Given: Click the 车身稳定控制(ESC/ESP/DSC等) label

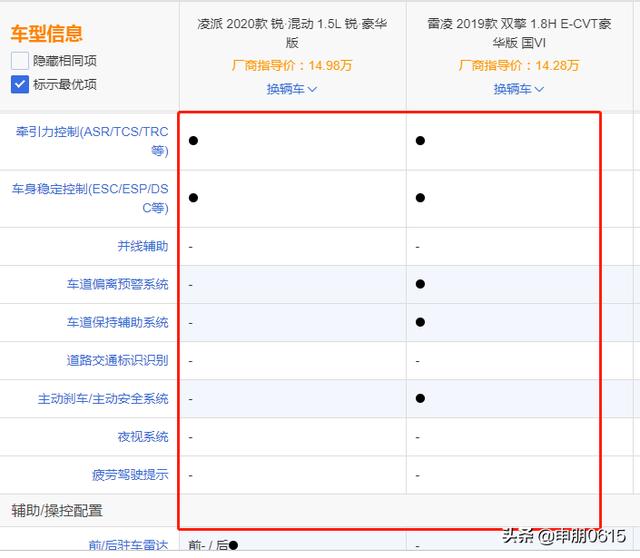Looking at the screenshot, I should click(90, 198).
